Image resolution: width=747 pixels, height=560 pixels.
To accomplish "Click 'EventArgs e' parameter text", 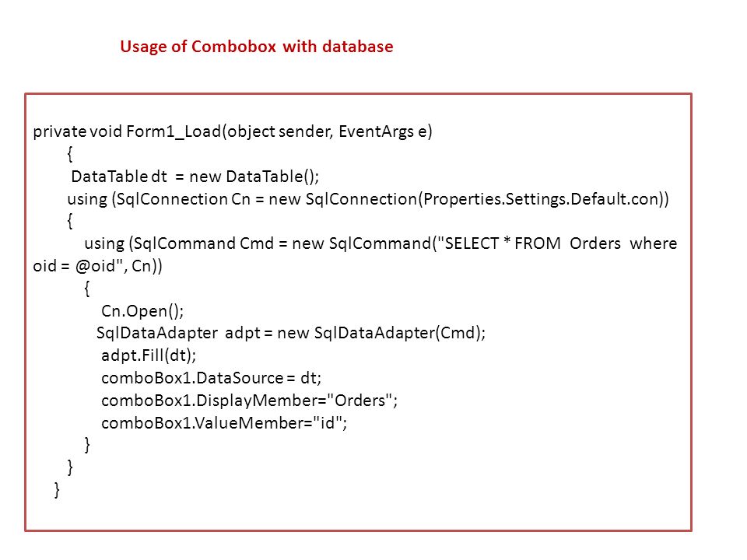I will tap(385, 131).
